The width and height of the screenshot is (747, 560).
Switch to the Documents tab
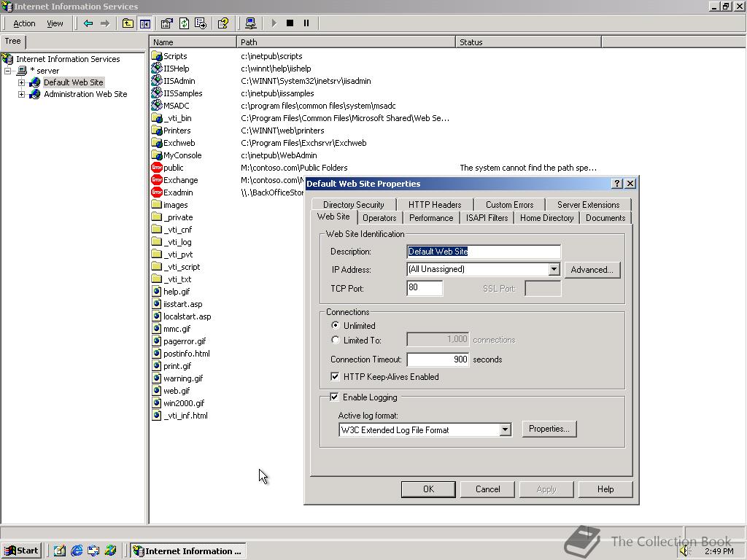tap(605, 217)
